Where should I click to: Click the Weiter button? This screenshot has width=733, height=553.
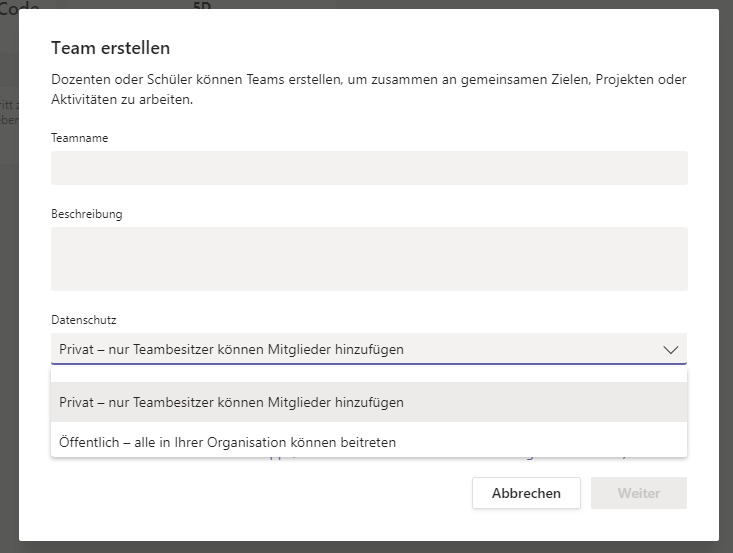(x=638, y=493)
